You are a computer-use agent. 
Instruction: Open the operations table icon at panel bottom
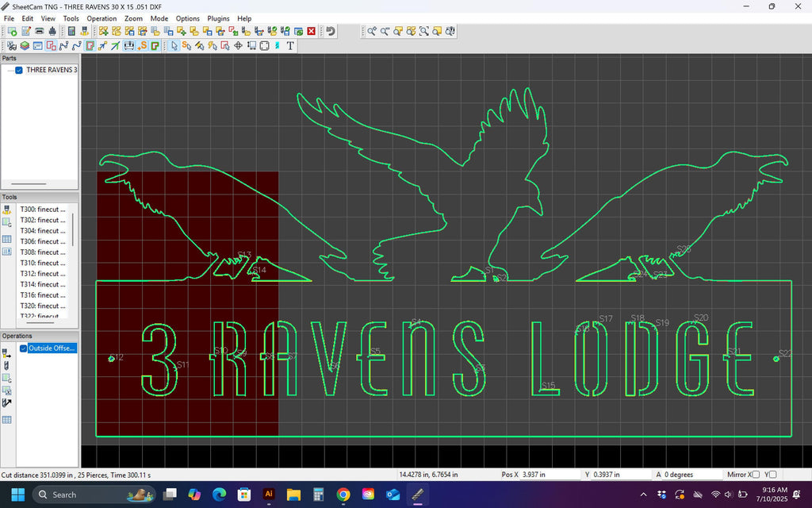tap(6, 420)
